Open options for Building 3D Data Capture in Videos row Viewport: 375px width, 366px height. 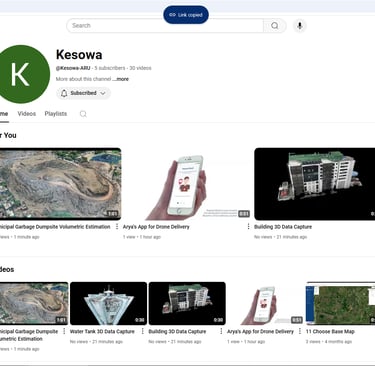221,331
